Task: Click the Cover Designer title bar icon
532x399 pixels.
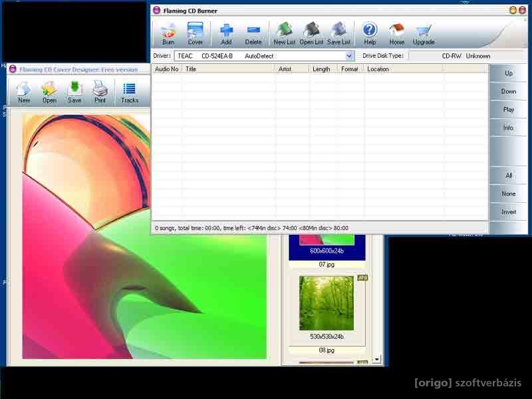Action: pos(13,70)
